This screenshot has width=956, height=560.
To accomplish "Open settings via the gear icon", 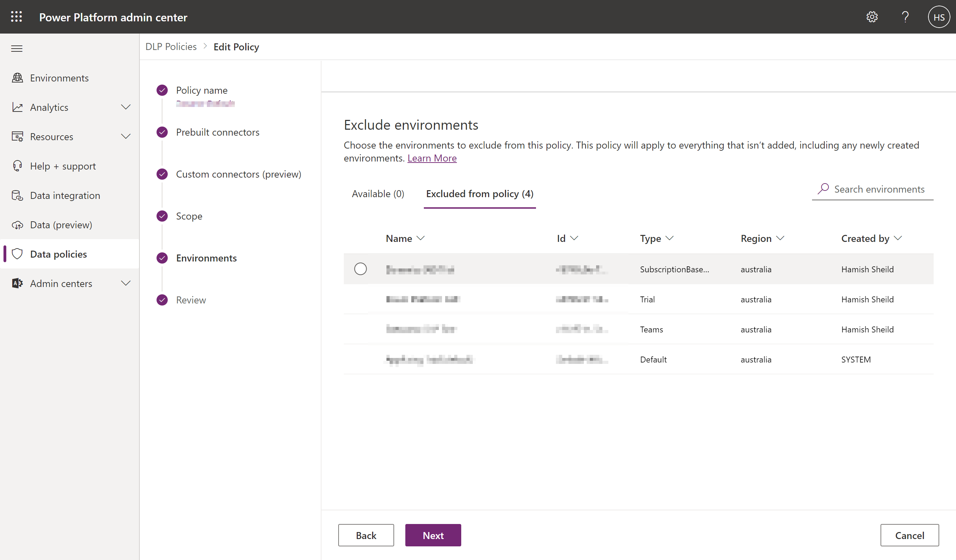I will [x=872, y=17].
